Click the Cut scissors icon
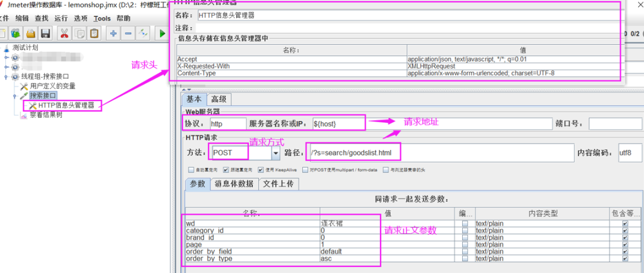Screen dimensions: 644x273 (64, 33)
